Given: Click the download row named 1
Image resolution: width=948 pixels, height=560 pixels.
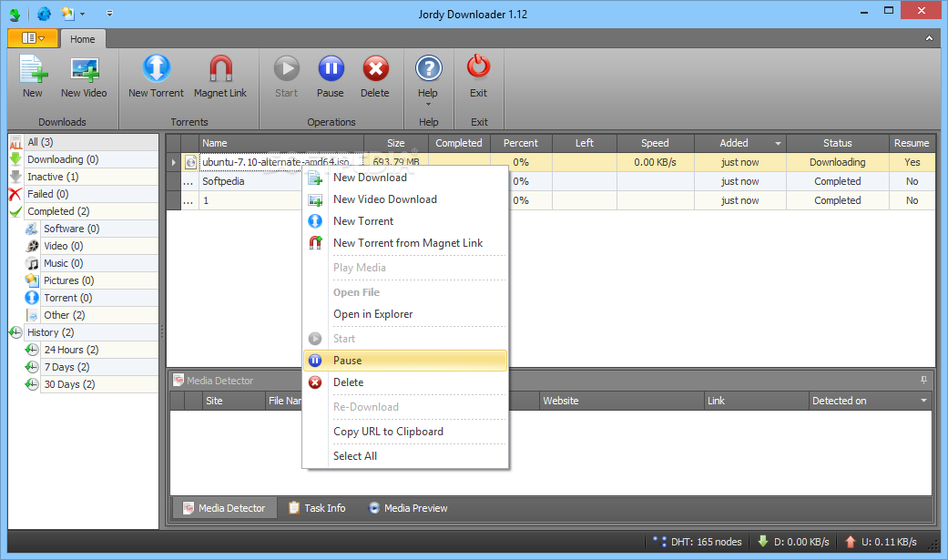Looking at the screenshot, I should point(206,200).
